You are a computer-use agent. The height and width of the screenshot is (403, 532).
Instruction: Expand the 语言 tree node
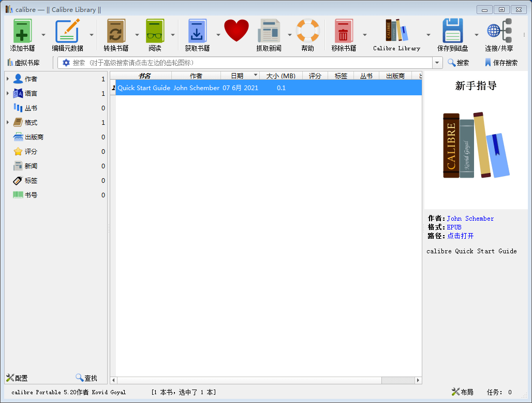7,93
